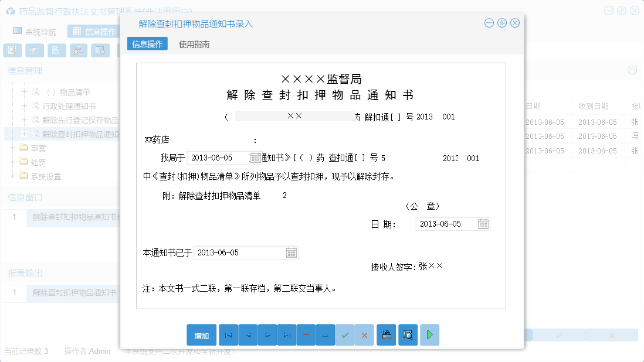This screenshot has height=362, width=644.
Task: Jump to the first record
Action: coord(228,334)
